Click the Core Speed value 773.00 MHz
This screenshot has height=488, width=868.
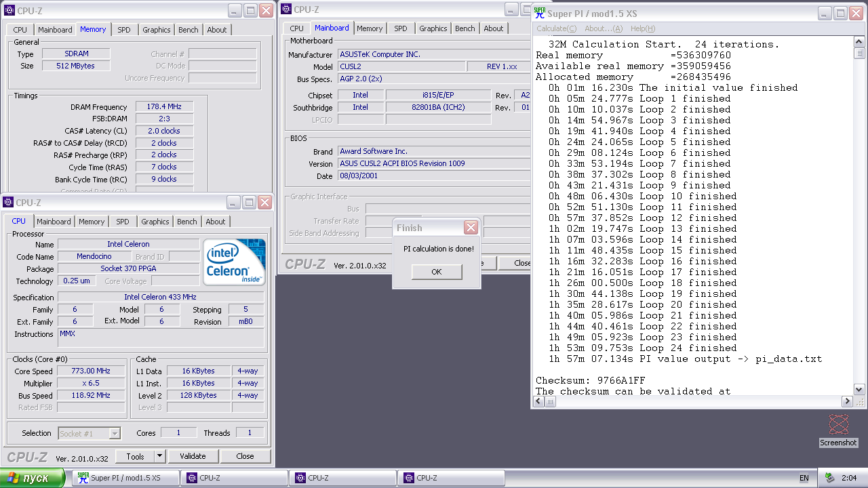point(92,371)
